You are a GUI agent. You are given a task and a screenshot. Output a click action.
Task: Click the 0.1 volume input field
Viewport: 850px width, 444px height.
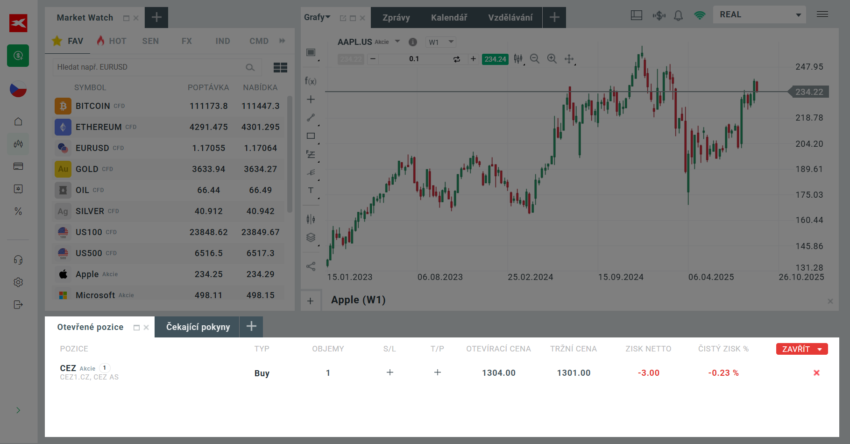click(414, 59)
